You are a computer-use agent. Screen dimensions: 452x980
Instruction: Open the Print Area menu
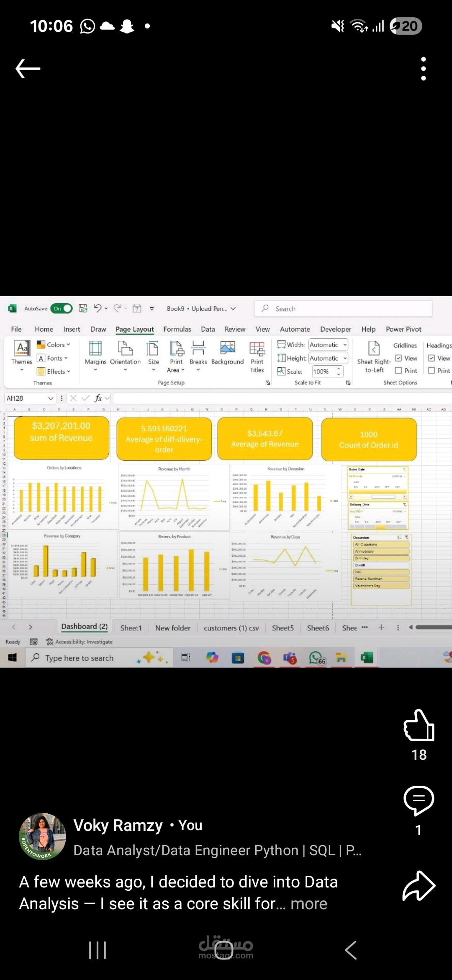(x=176, y=356)
